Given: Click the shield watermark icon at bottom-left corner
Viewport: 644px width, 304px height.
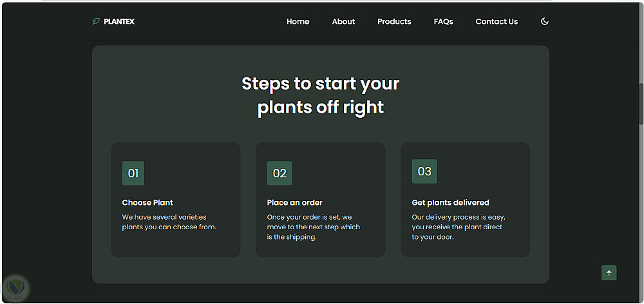Looking at the screenshot, I should coord(15,287).
